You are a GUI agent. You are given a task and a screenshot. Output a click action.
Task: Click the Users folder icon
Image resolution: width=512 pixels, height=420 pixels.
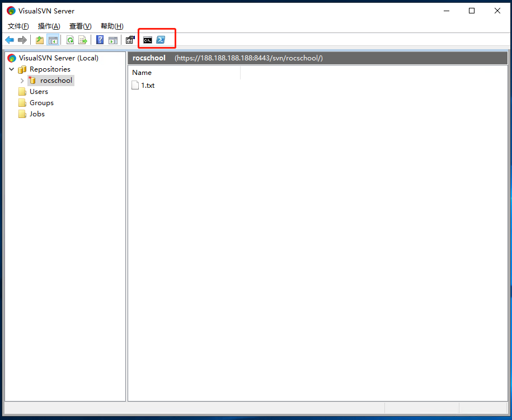coord(22,92)
